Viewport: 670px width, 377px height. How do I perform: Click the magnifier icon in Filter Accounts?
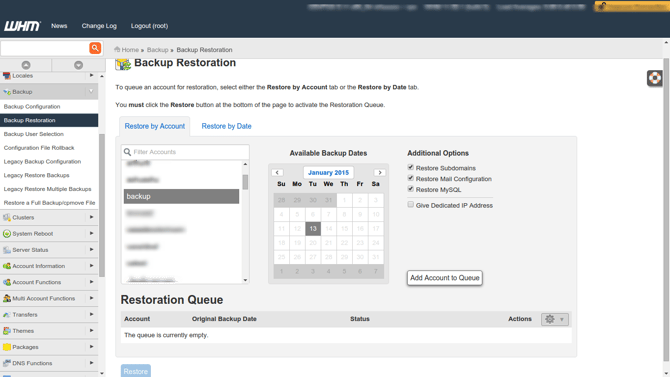tap(127, 152)
